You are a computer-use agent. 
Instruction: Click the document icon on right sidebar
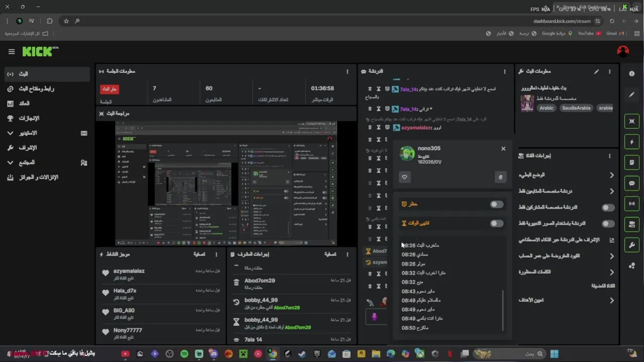pos(632,163)
